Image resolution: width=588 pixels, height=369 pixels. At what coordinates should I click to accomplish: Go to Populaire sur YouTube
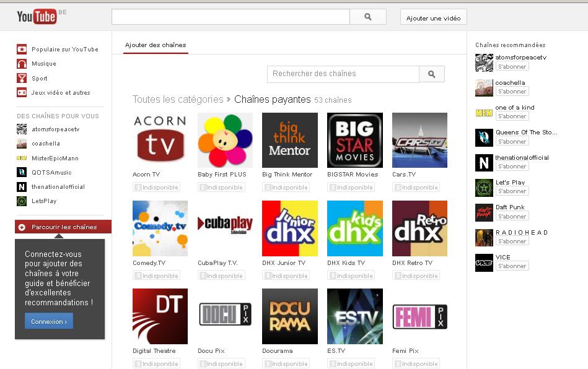(65, 49)
